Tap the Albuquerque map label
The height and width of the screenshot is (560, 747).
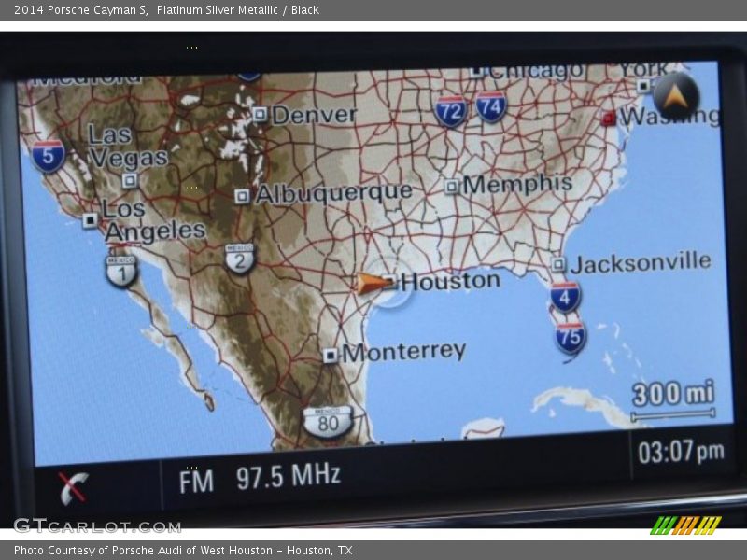coord(334,193)
